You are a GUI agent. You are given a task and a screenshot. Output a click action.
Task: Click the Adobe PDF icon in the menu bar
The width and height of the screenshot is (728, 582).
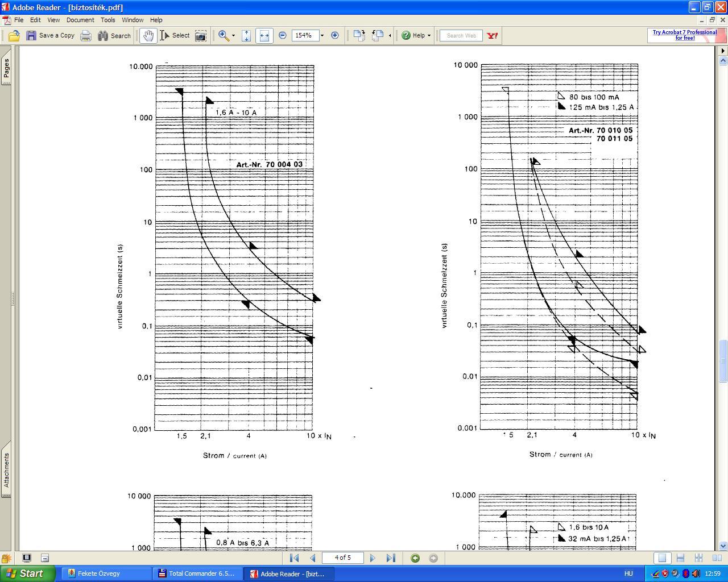pyautogui.click(x=6, y=20)
